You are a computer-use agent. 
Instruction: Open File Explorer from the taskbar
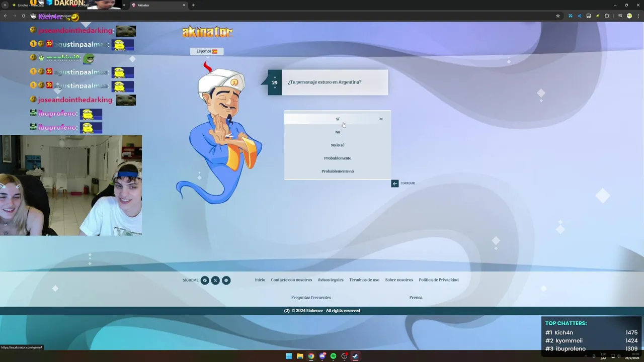[x=300, y=356]
